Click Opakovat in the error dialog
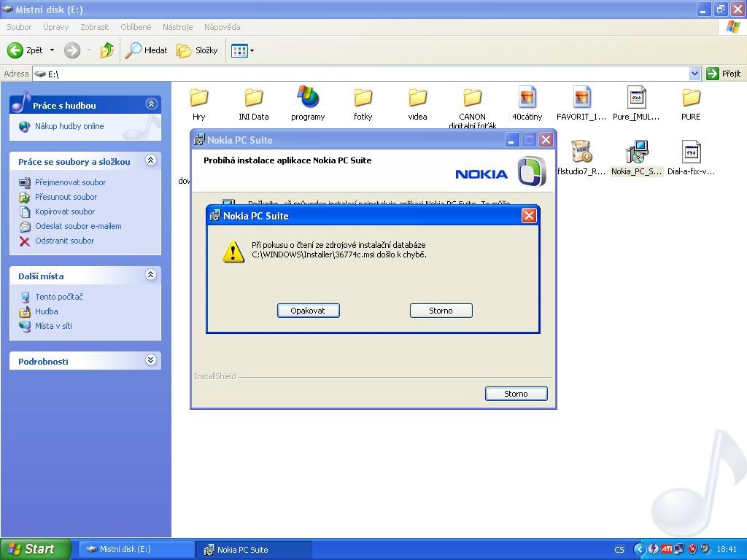 click(309, 311)
